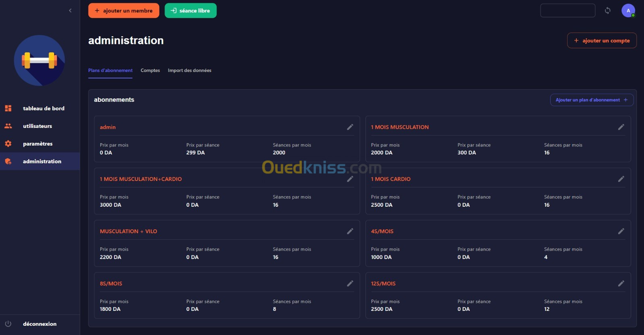Click the 4S/MOIS title
Viewport: 644px width, 335px height.
382,231
